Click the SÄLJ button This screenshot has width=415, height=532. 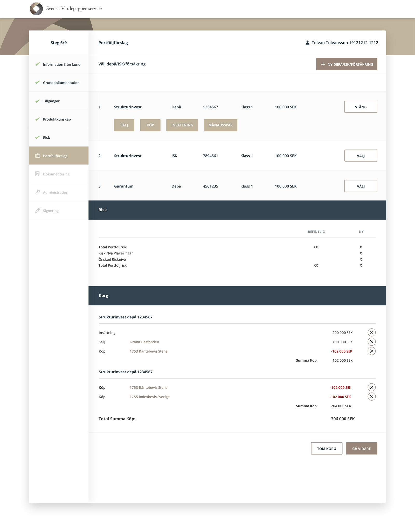click(124, 125)
